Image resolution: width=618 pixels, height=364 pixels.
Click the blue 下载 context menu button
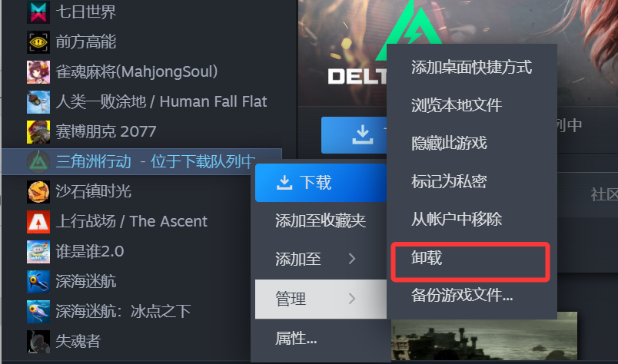point(321,183)
